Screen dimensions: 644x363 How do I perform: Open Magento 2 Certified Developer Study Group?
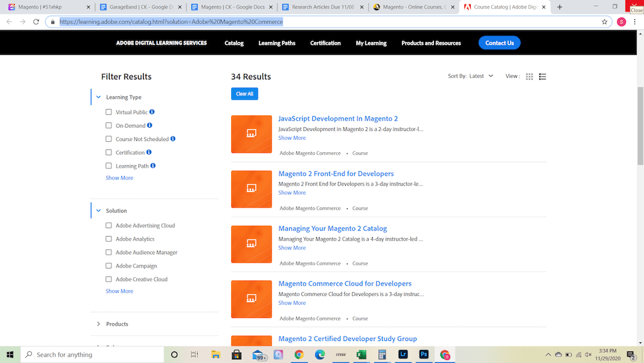[348, 338]
